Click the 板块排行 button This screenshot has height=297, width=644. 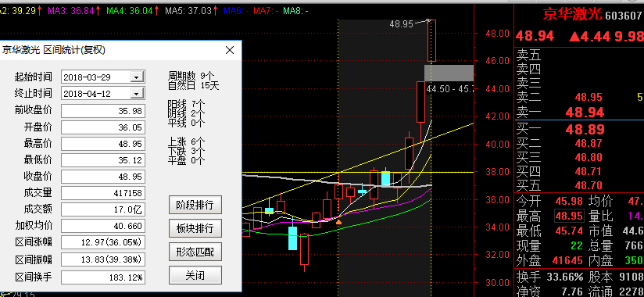pos(195,228)
